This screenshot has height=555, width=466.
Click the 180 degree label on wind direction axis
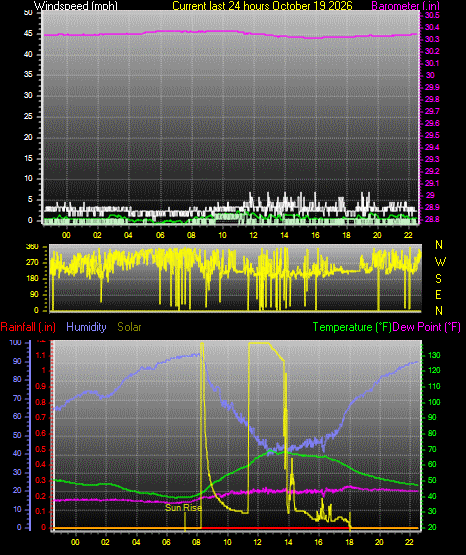(32, 279)
